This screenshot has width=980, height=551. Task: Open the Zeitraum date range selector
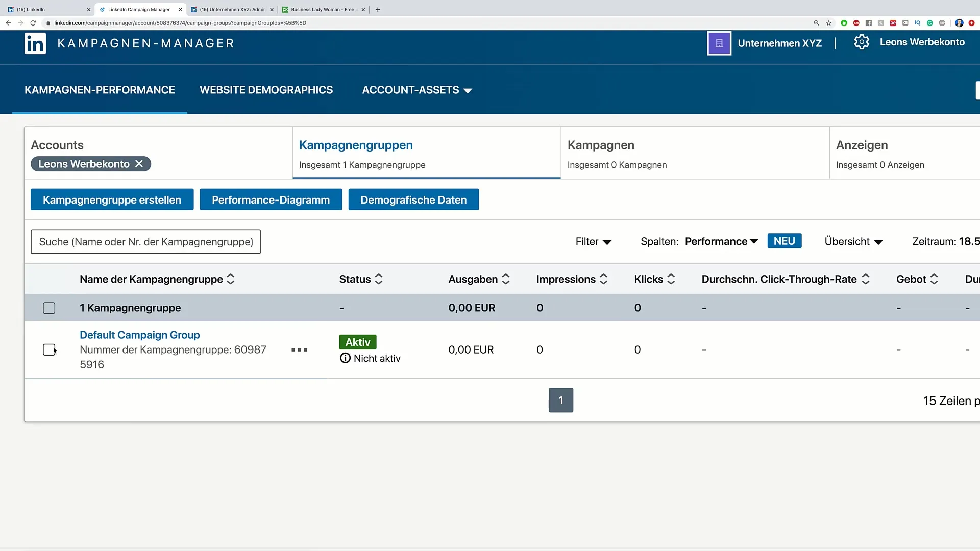point(946,242)
